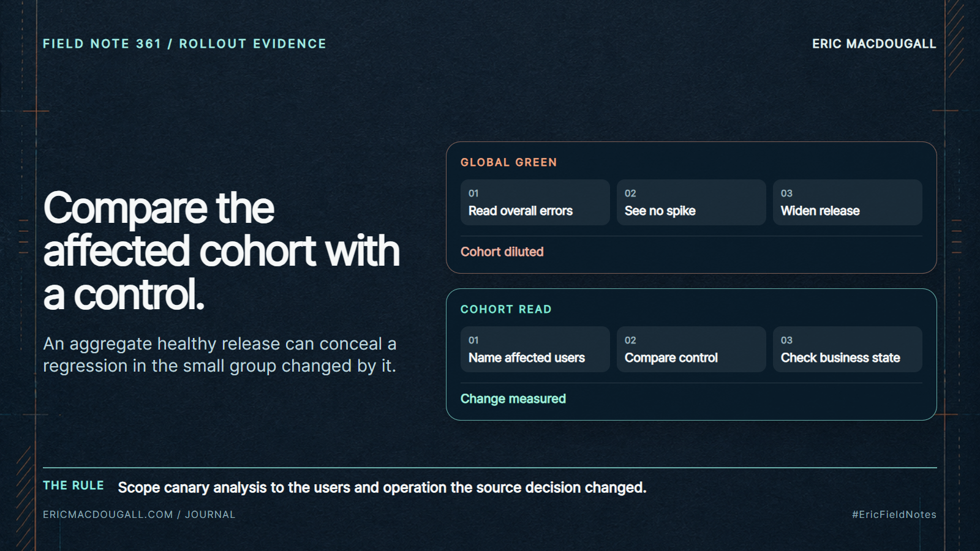Click the COHORT READ panel heading
The width and height of the screenshot is (980, 551).
tap(506, 309)
